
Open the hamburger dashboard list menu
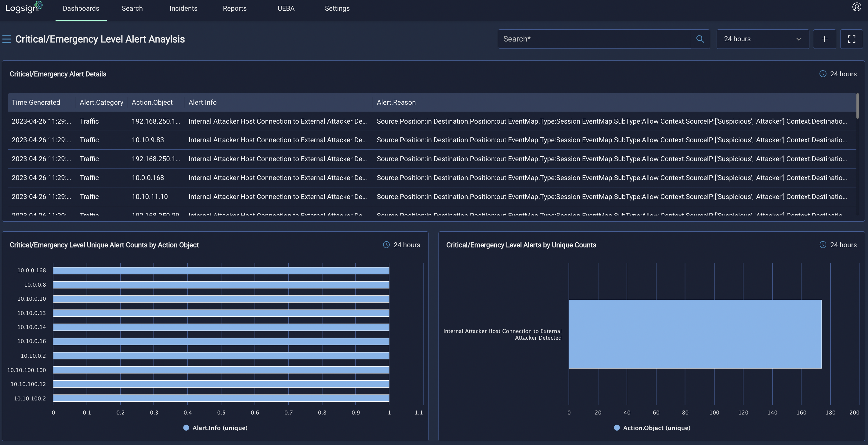pos(7,39)
